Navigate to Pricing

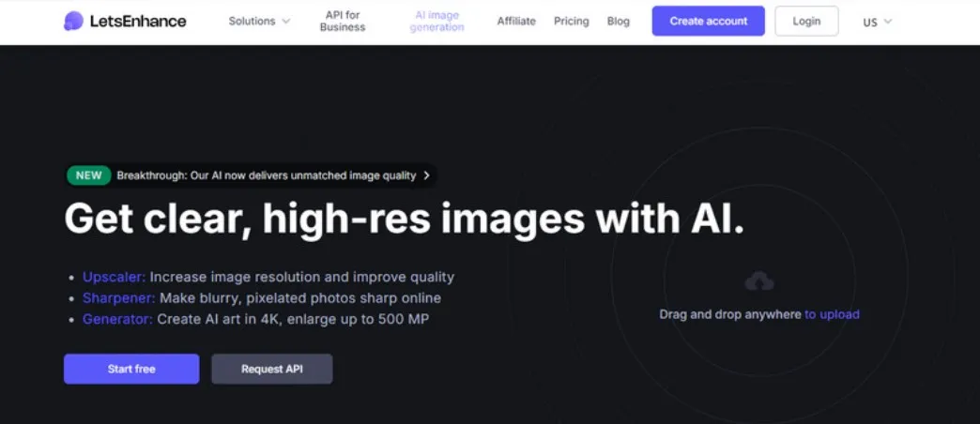click(572, 22)
